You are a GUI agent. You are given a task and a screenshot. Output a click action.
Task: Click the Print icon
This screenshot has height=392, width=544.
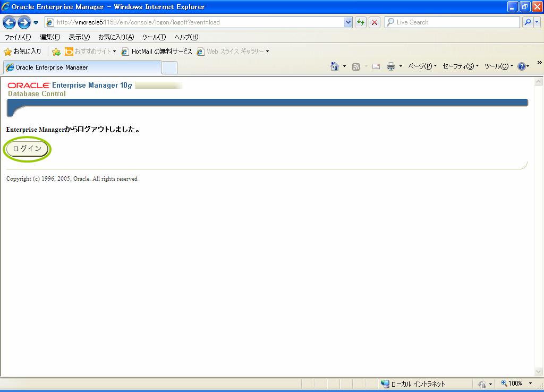click(x=391, y=66)
